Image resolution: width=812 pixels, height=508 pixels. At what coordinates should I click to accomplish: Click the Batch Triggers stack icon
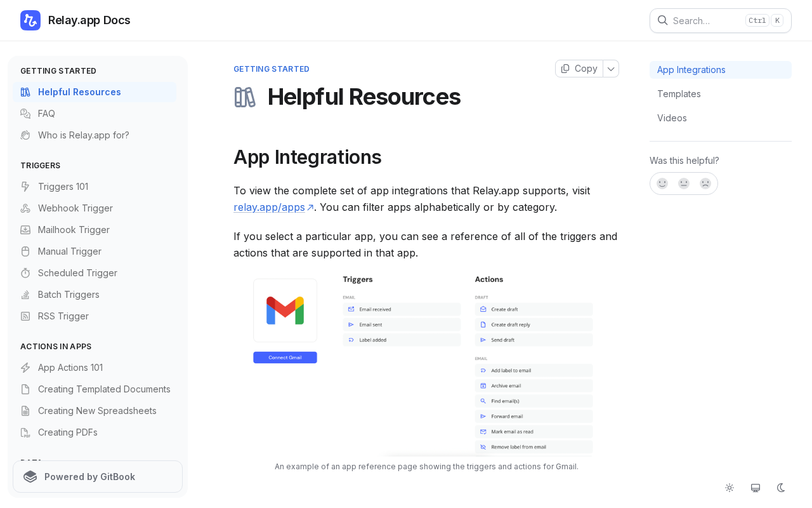pyautogui.click(x=25, y=295)
